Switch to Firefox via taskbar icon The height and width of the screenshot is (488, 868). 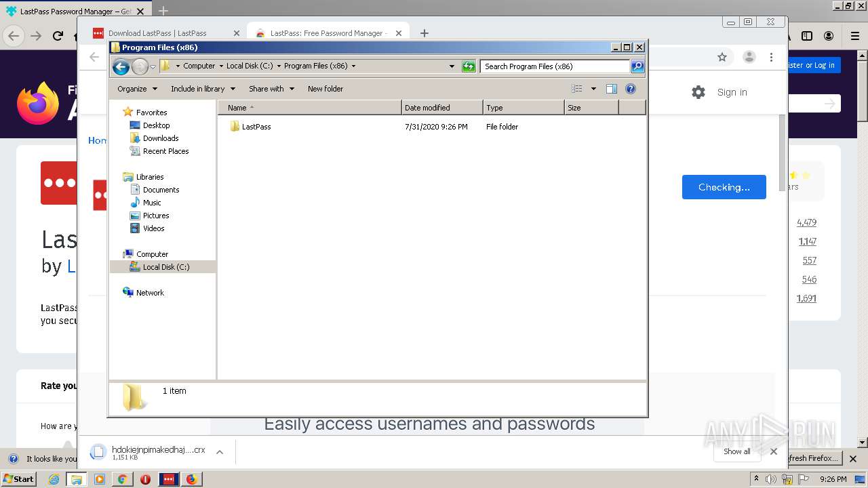(192, 479)
